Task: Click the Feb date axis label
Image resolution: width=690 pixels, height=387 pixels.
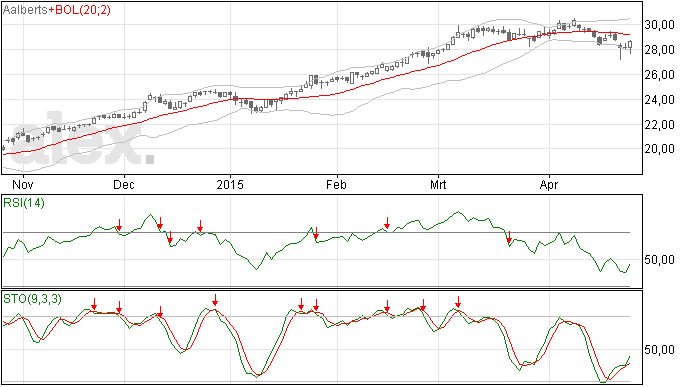Action: pyautogui.click(x=336, y=184)
